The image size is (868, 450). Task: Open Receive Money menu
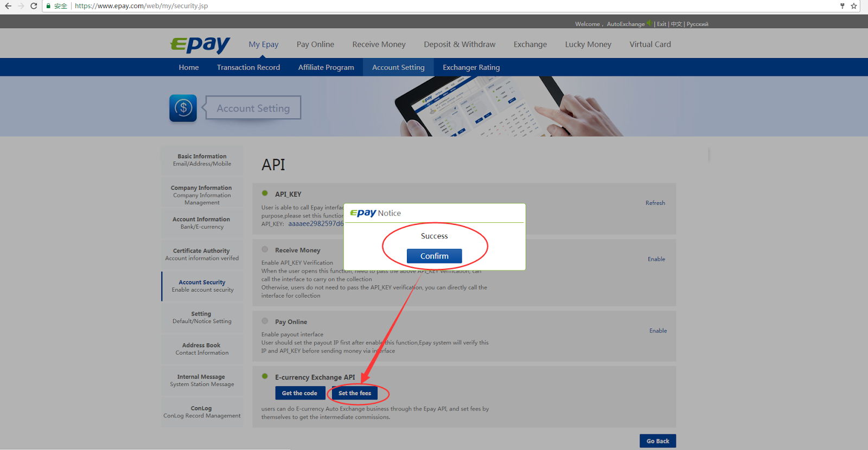tap(379, 44)
